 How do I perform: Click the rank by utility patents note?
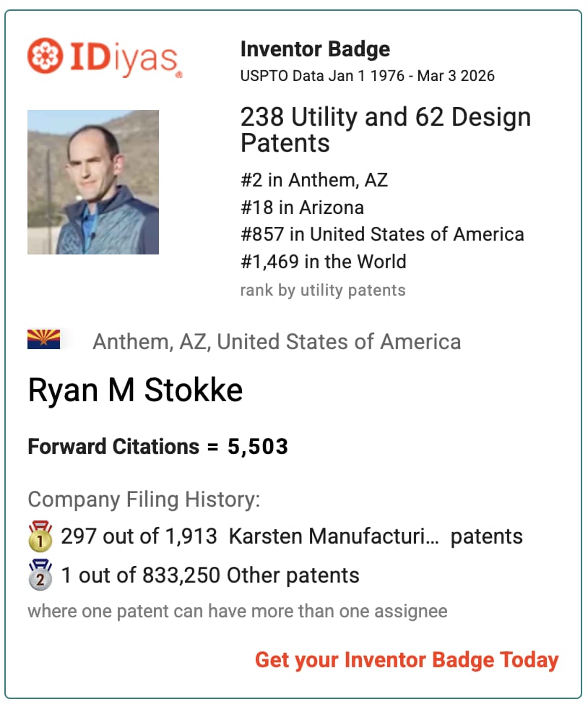coord(322,291)
